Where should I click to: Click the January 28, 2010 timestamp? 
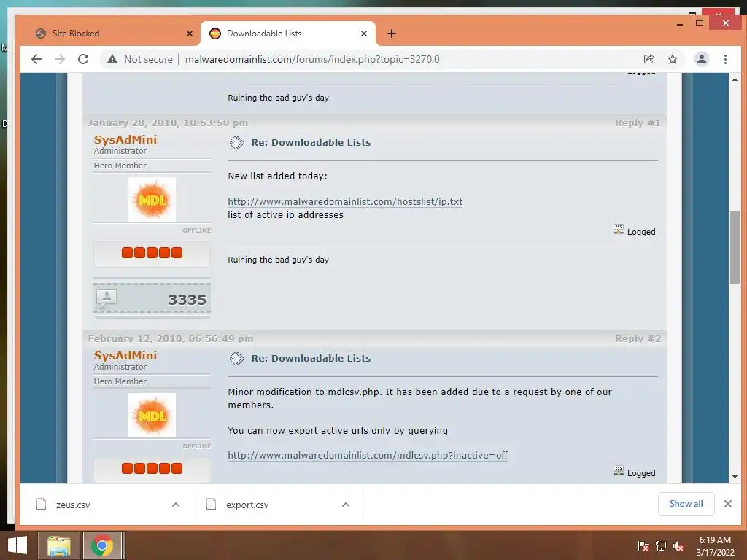pyautogui.click(x=168, y=122)
